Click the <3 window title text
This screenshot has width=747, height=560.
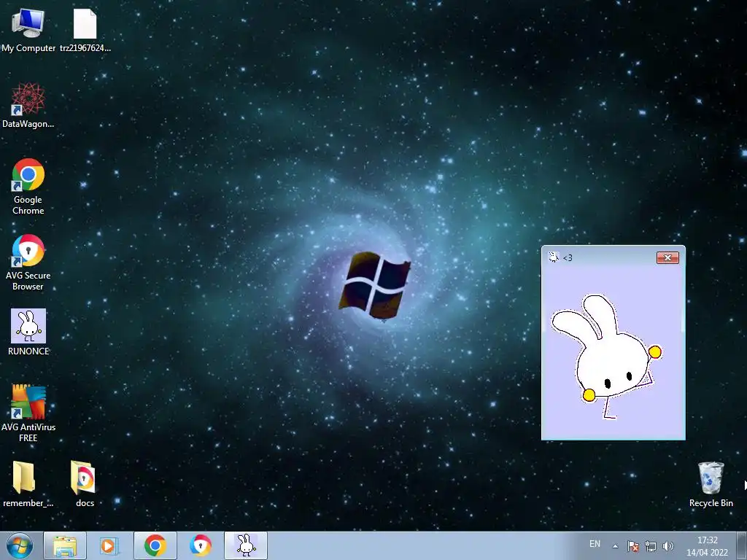click(x=568, y=257)
